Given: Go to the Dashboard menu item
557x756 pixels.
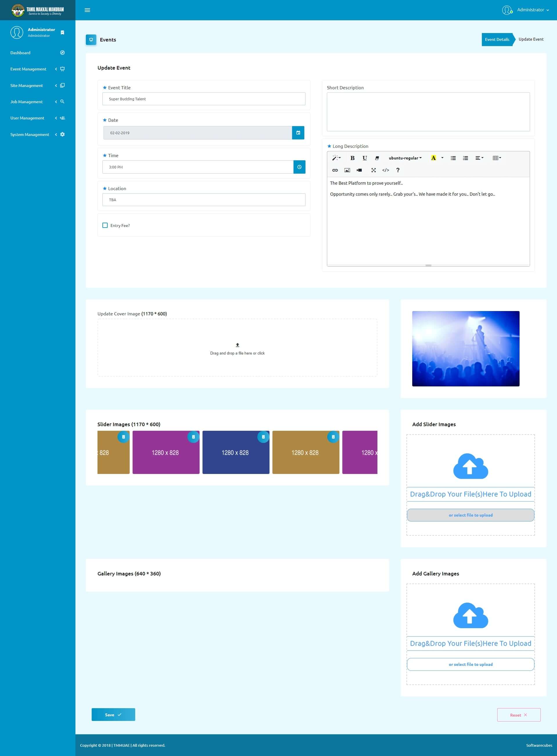Looking at the screenshot, I should pyautogui.click(x=20, y=53).
